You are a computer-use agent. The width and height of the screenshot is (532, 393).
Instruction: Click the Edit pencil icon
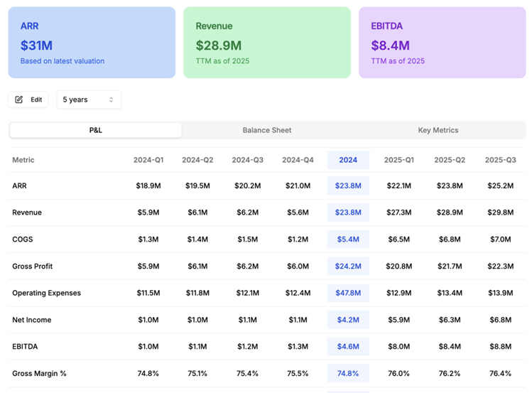[19, 99]
